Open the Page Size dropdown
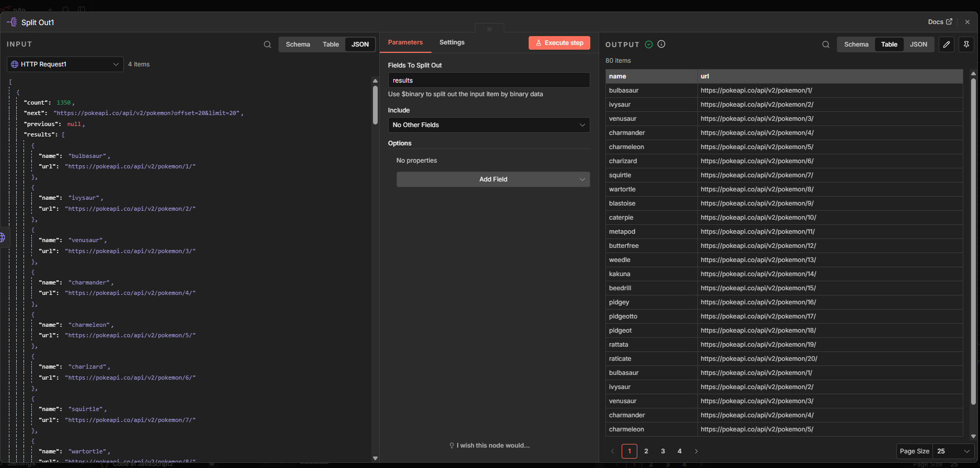This screenshot has height=468, width=980. point(953,451)
